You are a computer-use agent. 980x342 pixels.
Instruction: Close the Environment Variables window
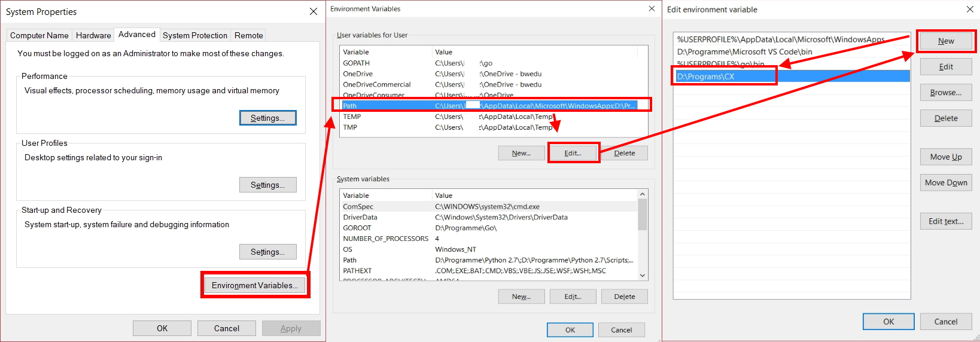pos(652,8)
